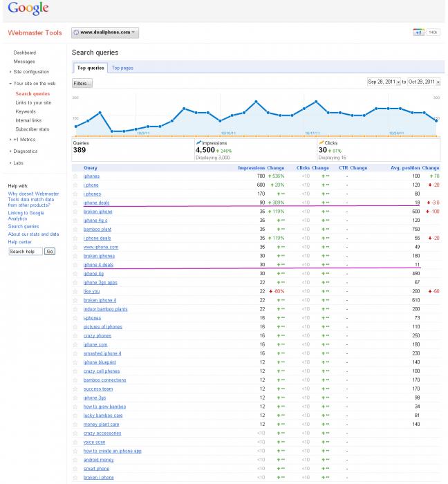The image size is (448, 484).
Task: Switch to the Top pages tab
Action: click(x=122, y=68)
